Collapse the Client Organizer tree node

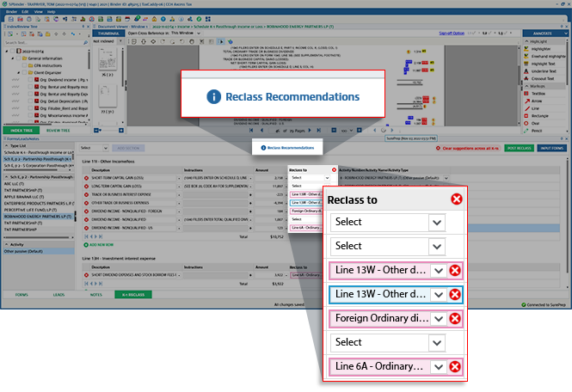coord(19,72)
